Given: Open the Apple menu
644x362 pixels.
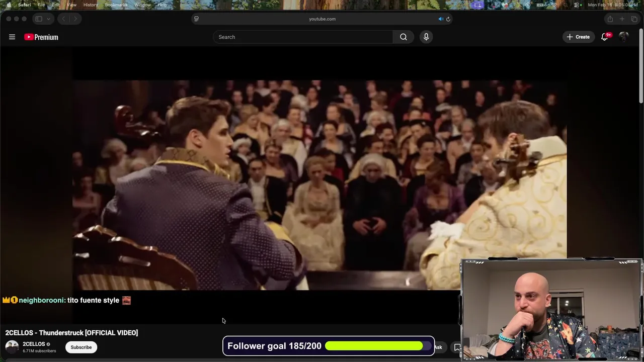Looking at the screenshot, I should (9, 5).
